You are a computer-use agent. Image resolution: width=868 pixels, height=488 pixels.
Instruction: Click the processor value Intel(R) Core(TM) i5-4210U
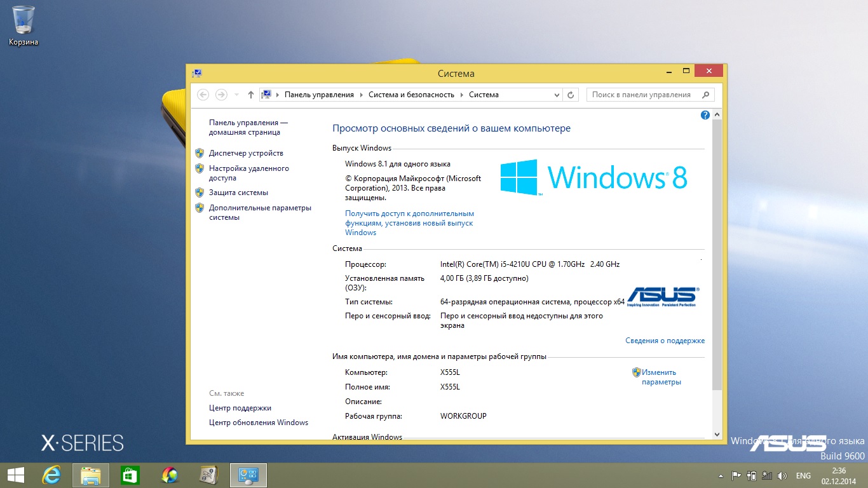point(530,264)
